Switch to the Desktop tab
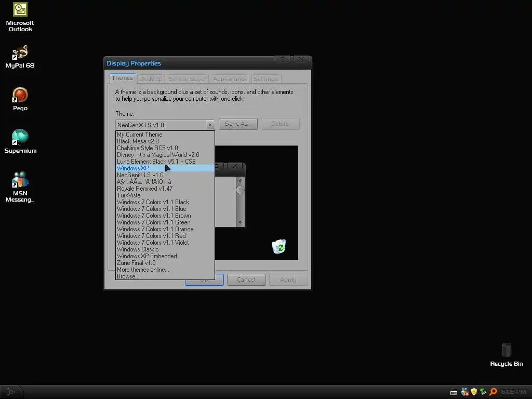This screenshot has height=399, width=532. click(151, 79)
